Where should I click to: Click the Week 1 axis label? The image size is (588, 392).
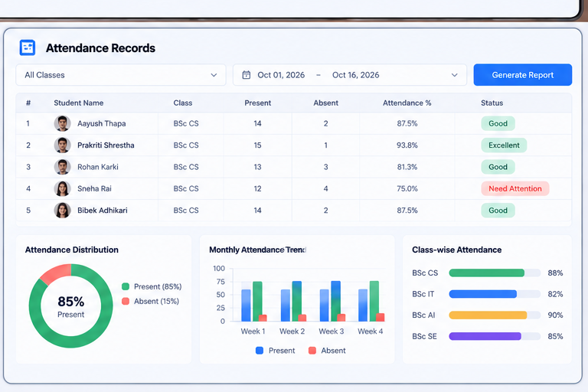(x=253, y=332)
